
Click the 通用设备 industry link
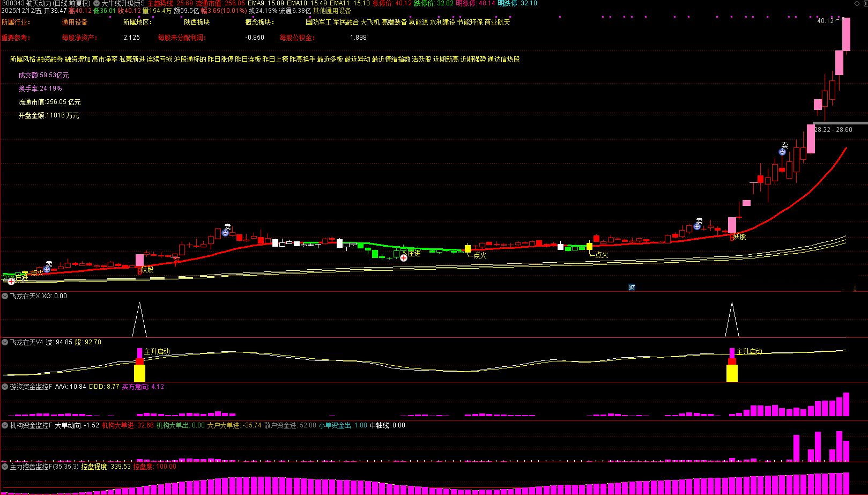coord(75,23)
